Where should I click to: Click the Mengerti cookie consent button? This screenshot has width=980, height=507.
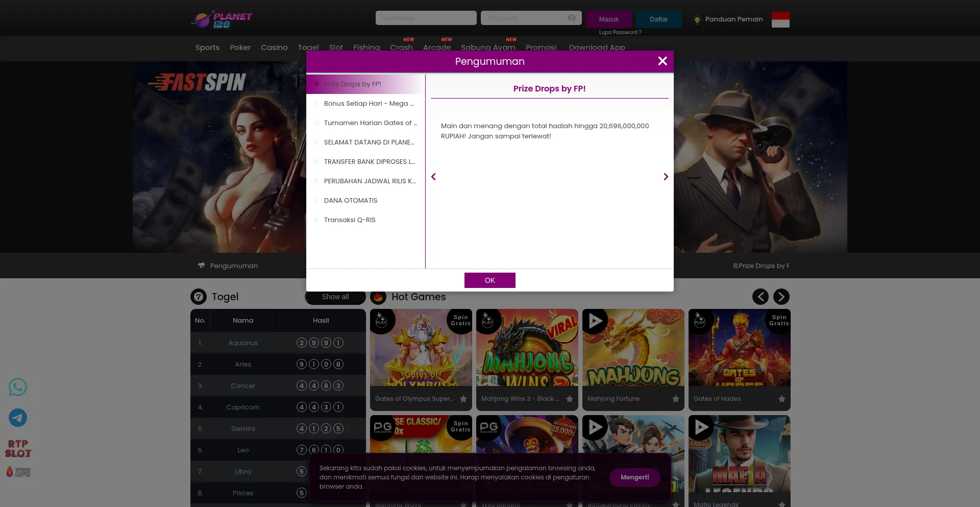[635, 477]
